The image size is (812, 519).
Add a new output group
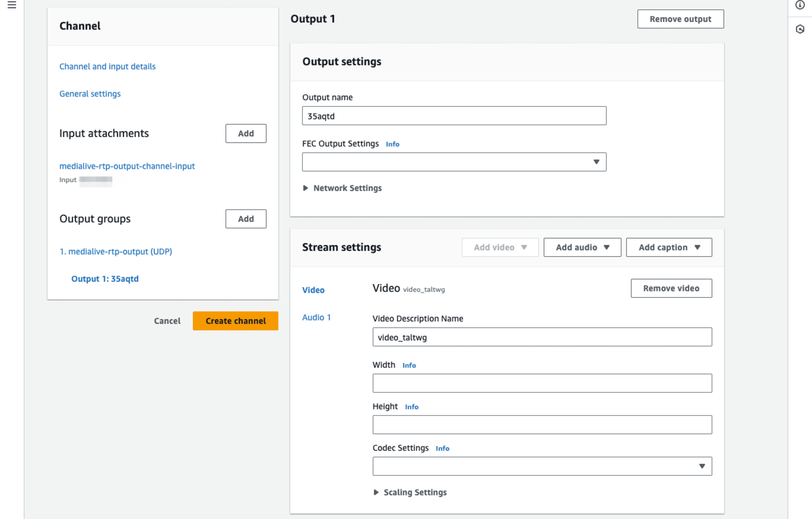246,219
